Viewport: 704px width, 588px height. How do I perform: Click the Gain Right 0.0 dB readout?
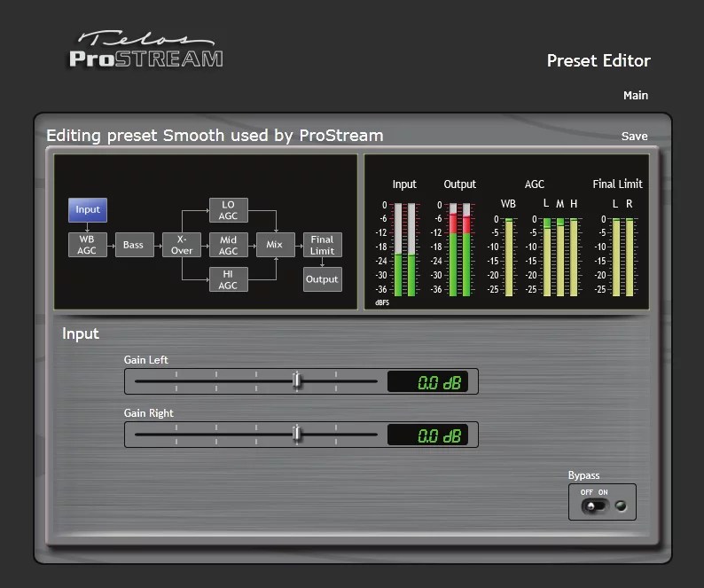click(x=428, y=435)
